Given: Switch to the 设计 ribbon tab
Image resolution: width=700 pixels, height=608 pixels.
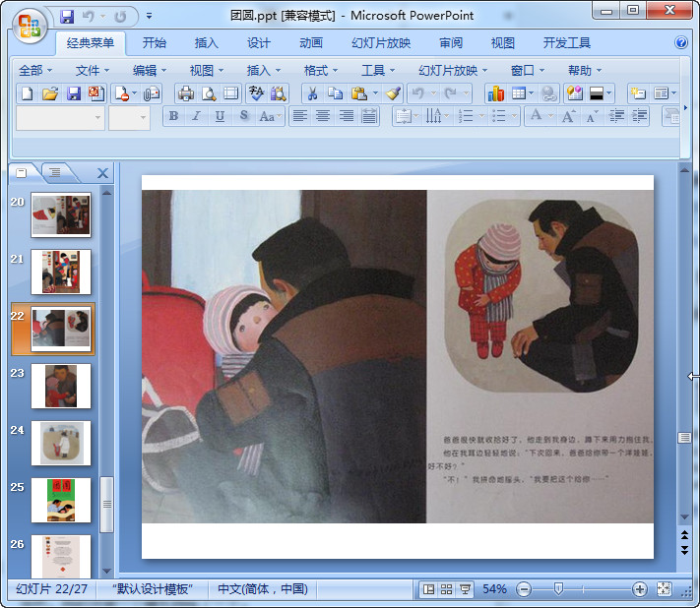Looking at the screenshot, I should pos(259,43).
